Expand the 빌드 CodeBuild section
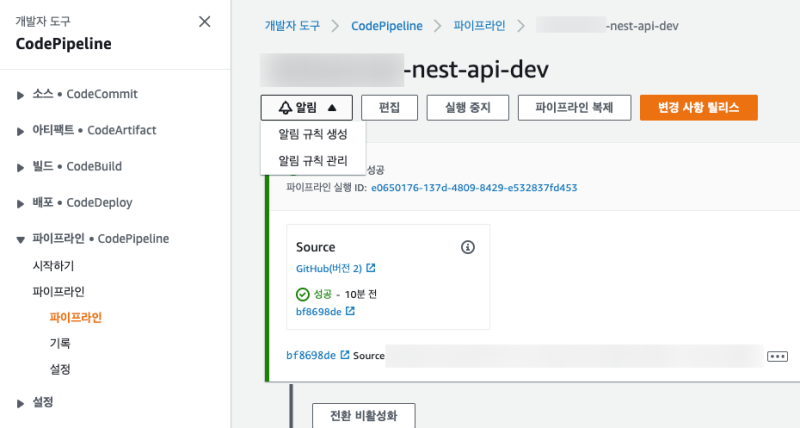800x428 pixels. (20, 166)
